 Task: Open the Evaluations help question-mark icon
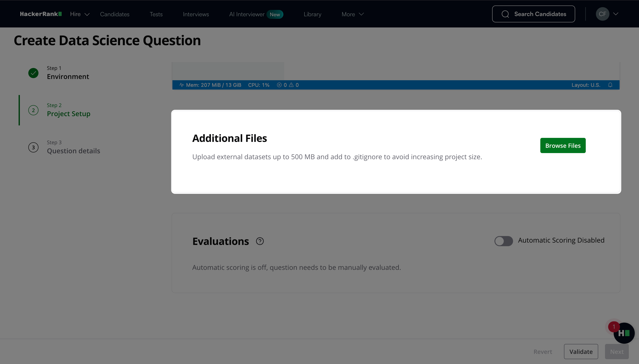260,241
